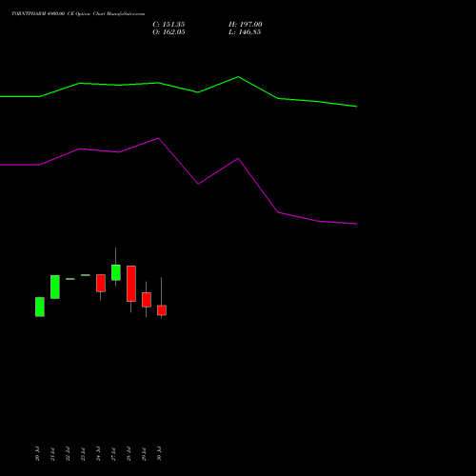Click the low value L: 146.85
The height and width of the screenshot is (476, 476).
245,32
